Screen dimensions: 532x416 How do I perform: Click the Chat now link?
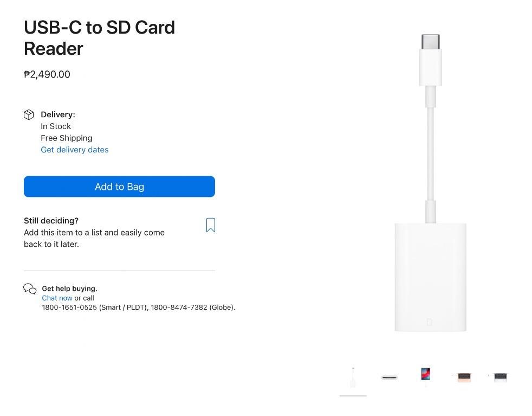point(57,298)
